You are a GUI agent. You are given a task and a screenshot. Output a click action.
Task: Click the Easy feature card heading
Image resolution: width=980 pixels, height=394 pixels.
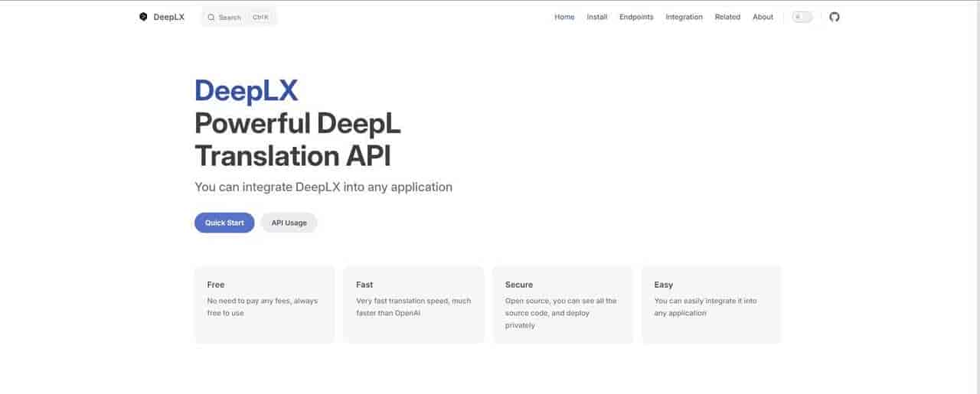point(664,285)
